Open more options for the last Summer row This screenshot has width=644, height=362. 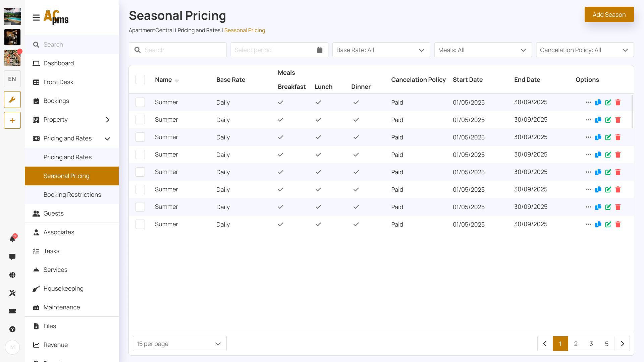pos(588,224)
